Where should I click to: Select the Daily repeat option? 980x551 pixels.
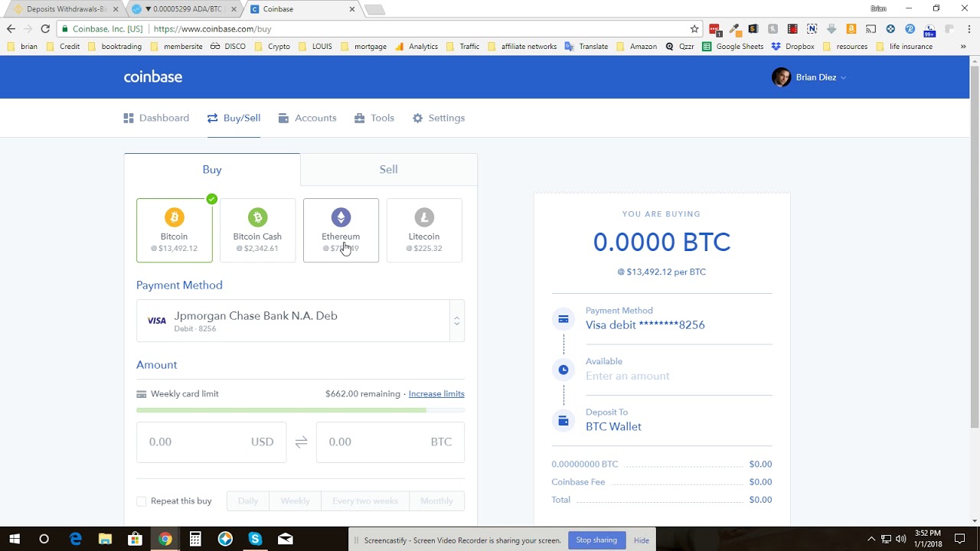click(248, 501)
